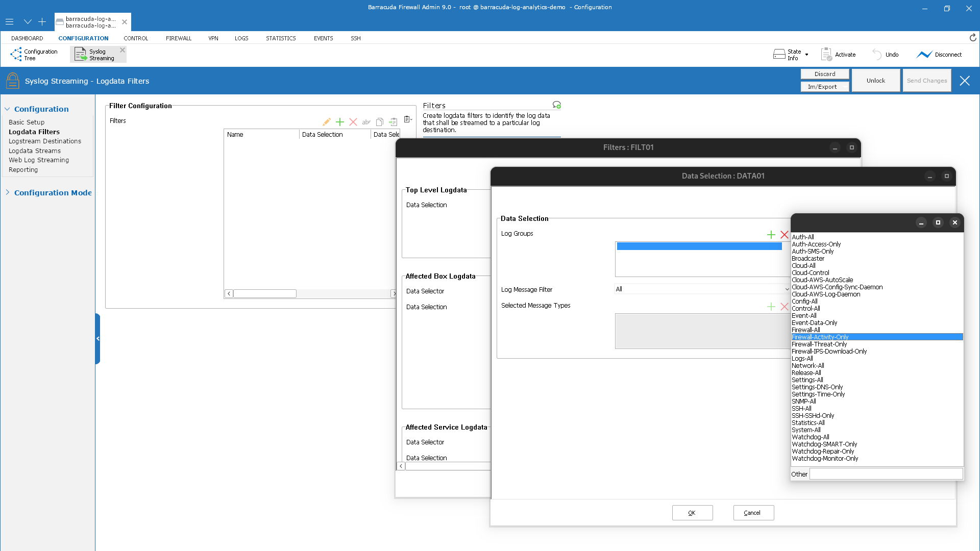980x551 pixels.
Task: Select Cloud-AWS-AutoScale from the list
Action: pos(877,280)
